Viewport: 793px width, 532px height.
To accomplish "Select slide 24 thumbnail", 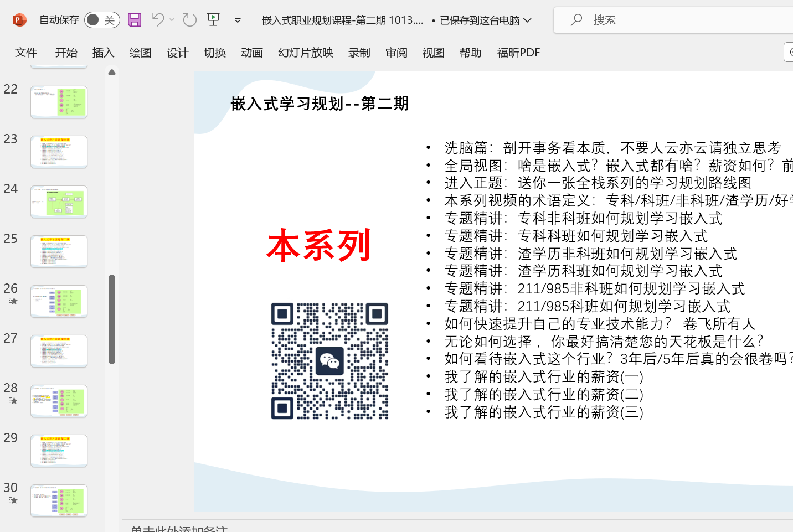I will click(x=59, y=202).
